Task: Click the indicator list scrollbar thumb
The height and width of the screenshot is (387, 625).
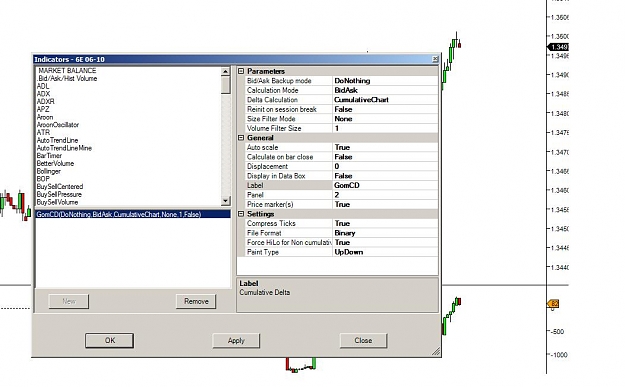Action: coord(226,85)
